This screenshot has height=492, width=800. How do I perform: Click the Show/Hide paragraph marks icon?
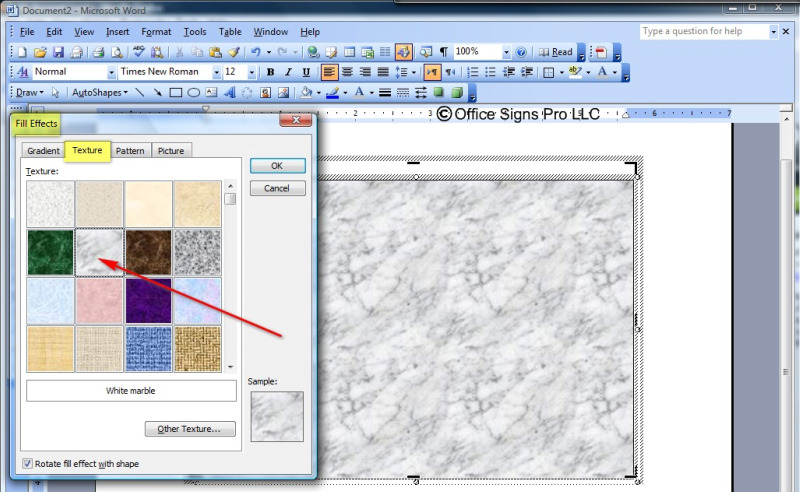click(x=444, y=52)
